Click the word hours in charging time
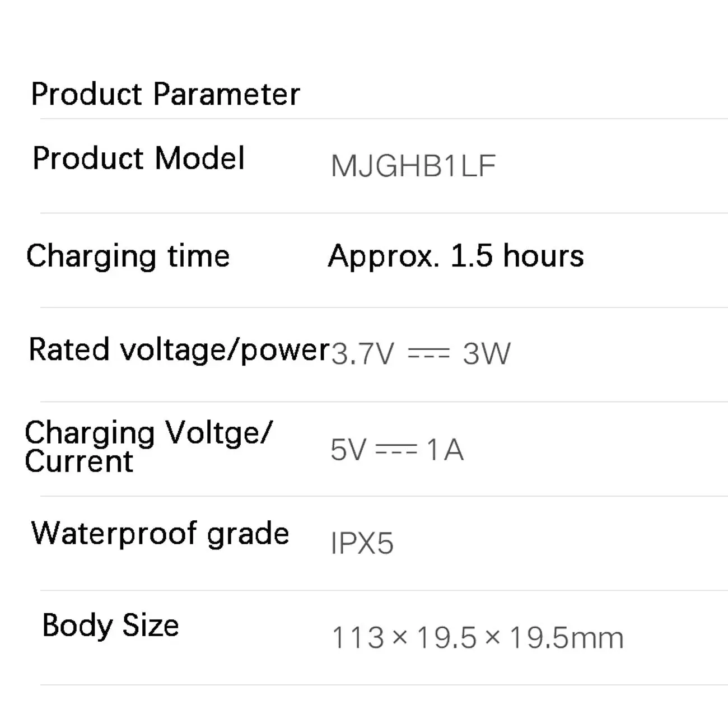Screen dimensions: 728x728 [543, 256]
